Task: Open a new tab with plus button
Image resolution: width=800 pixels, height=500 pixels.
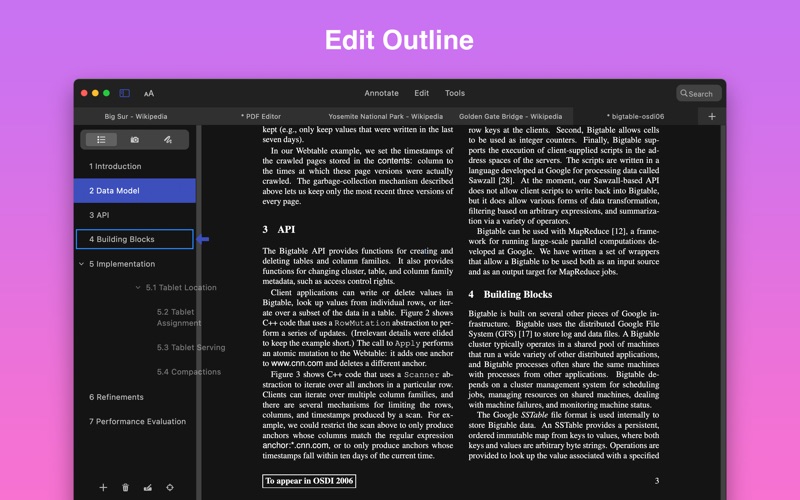Action: click(712, 116)
